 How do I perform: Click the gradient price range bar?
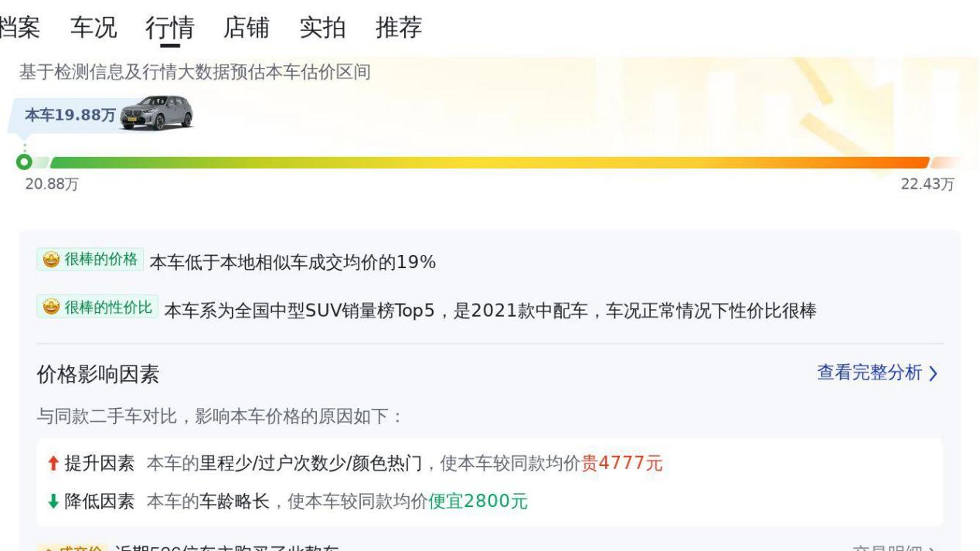(x=489, y=163)
